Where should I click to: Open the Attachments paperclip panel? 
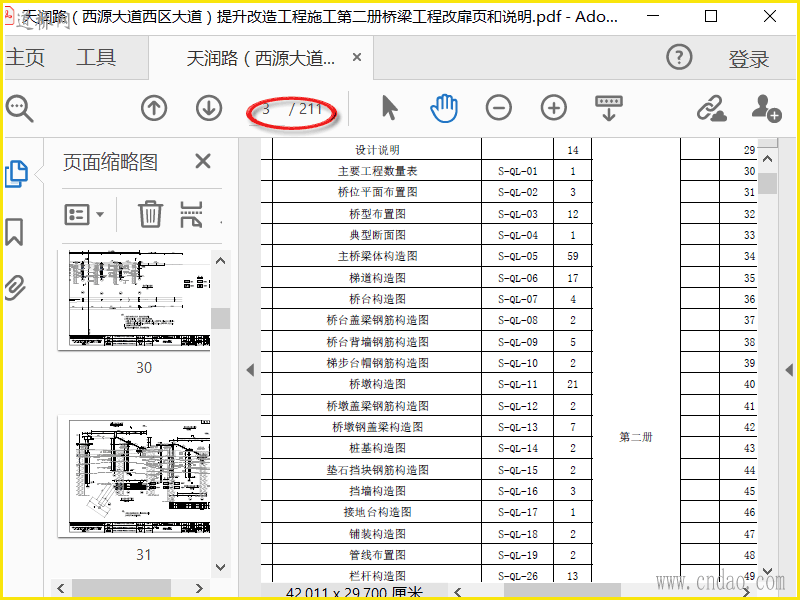click(x=15, y=288)
